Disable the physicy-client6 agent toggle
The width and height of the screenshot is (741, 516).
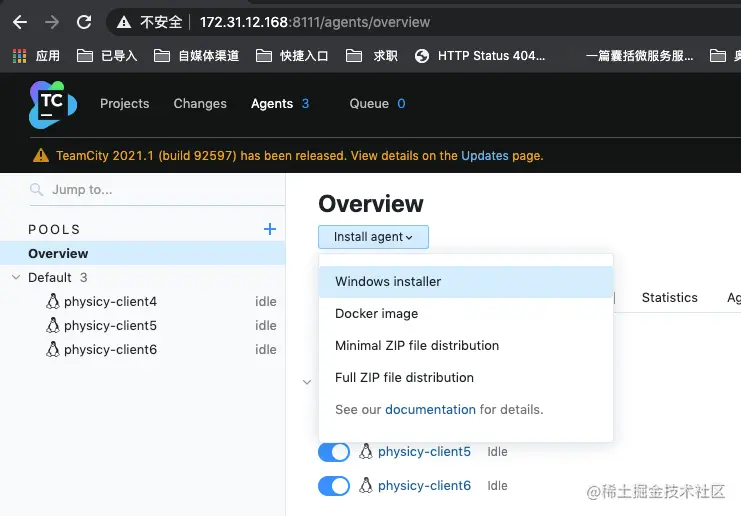click(334, 486)
